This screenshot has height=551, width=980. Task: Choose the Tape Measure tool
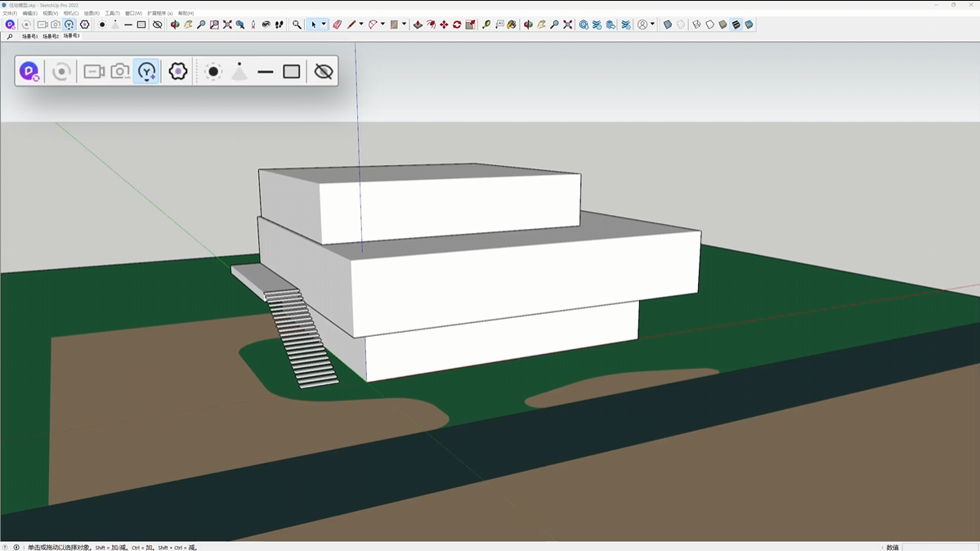tap(486, 25)
